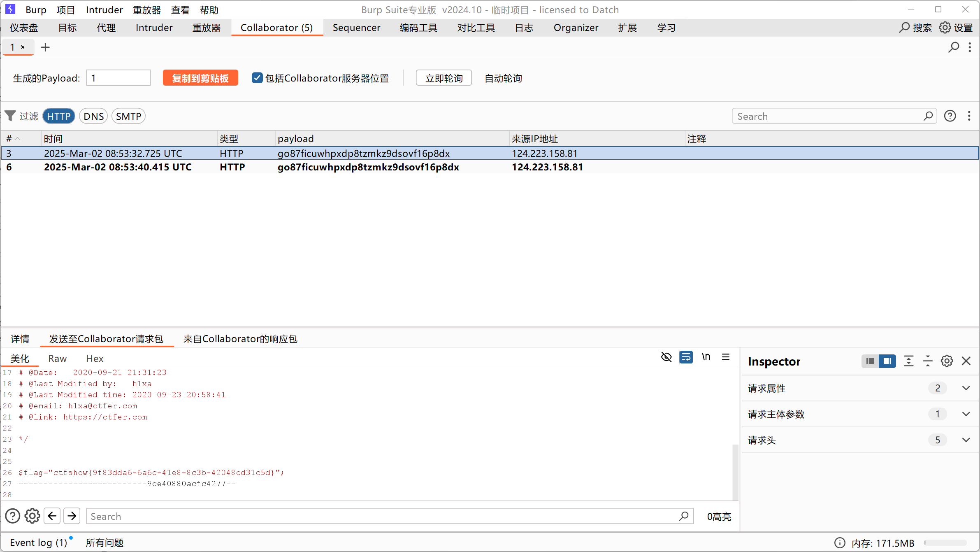
Task: Toggle the SMTP filter pill
Action: (128, 116)
